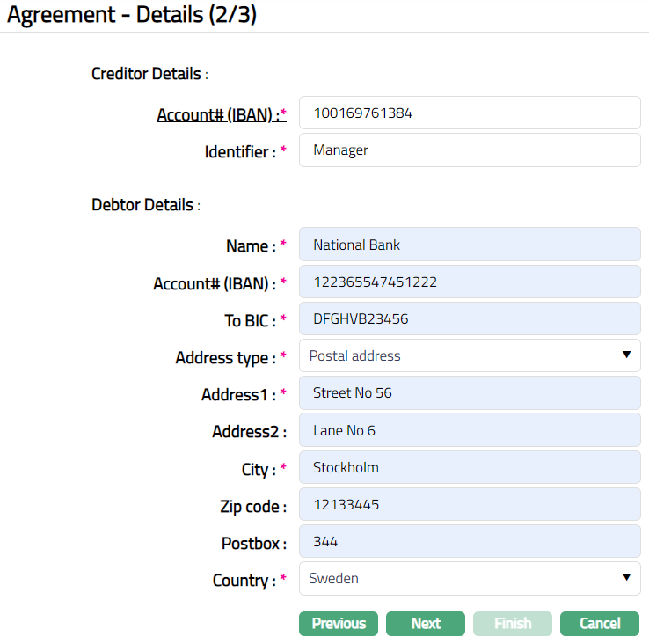This screenshot has width=649, height=644.
Task: Click the debtor IBAN field containing 122365547451222
Action: pyautogui.click(x=470, y=282)
